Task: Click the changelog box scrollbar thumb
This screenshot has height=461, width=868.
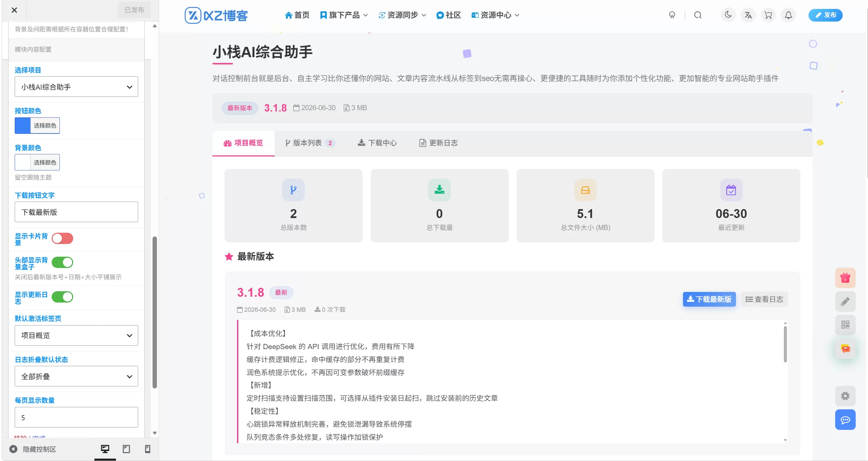Action: (x=785, y=344)
